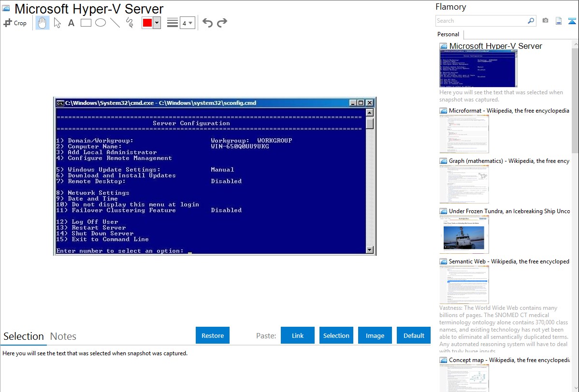Undo the last annotation

207,23
